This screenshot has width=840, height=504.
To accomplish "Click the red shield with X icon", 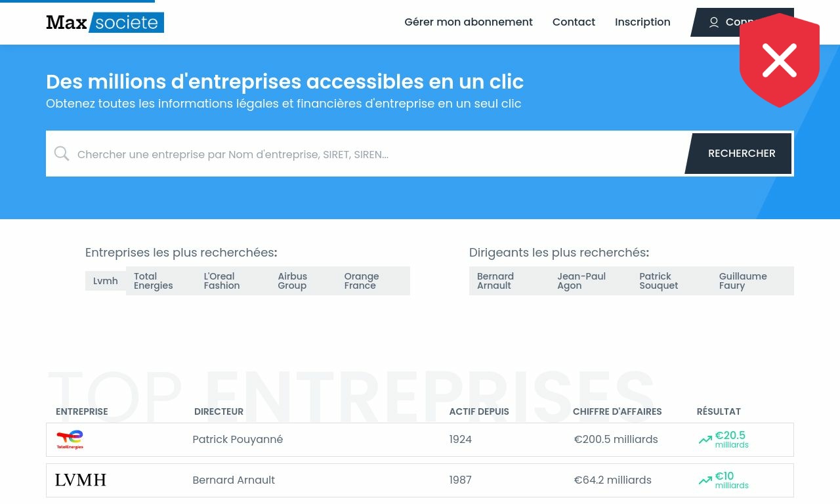I will tap(780, 60).
